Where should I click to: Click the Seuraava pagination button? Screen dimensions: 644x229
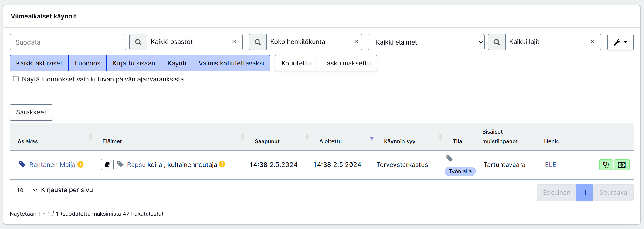click(613, 193)
